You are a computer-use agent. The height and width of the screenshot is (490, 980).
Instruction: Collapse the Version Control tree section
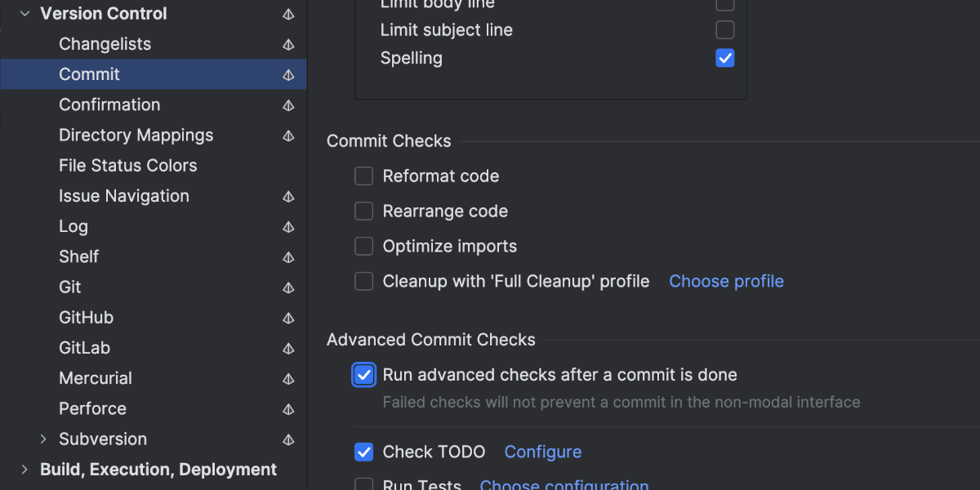[x=24, y=14]
